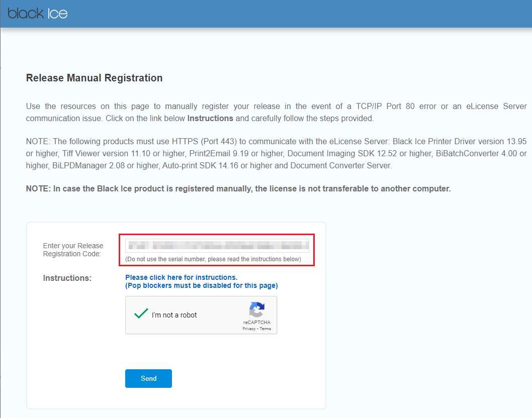Click the bold license not transferable note

238,189
